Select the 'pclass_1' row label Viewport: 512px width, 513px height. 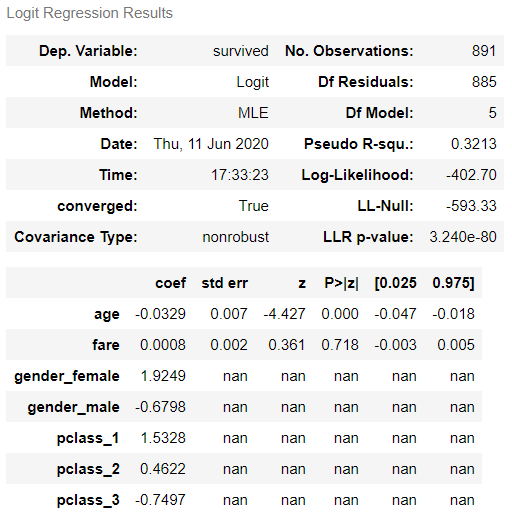click(x=88, y=439)
